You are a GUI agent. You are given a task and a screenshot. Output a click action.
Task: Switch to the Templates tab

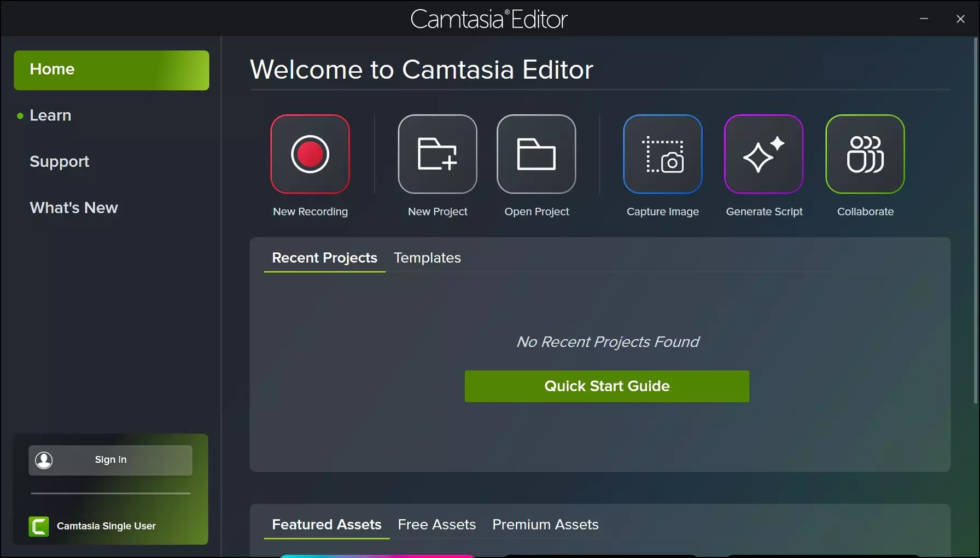click(x=427, y=258)
